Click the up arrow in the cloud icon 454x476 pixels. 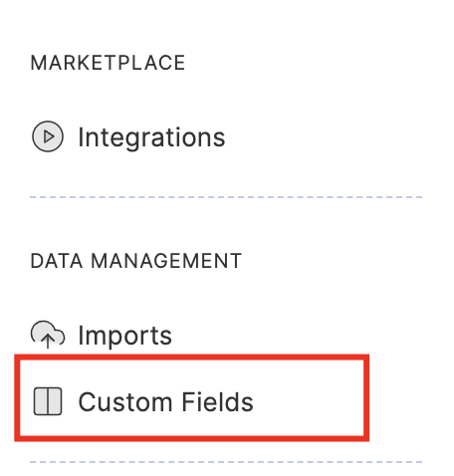tap(48, 342)
